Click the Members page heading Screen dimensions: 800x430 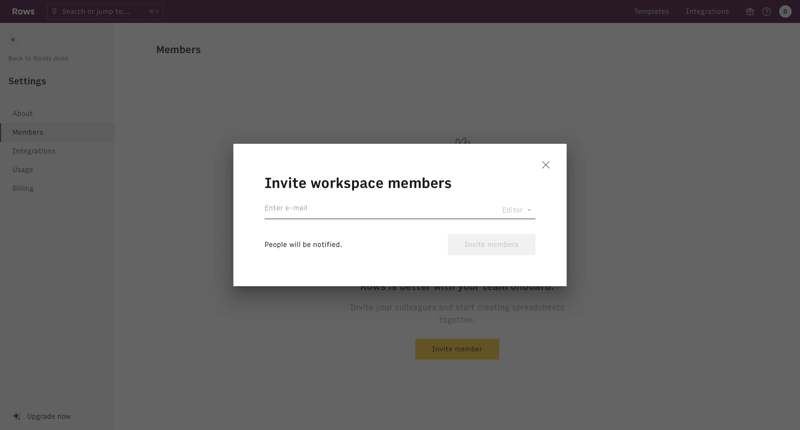(x=179, y=49)
